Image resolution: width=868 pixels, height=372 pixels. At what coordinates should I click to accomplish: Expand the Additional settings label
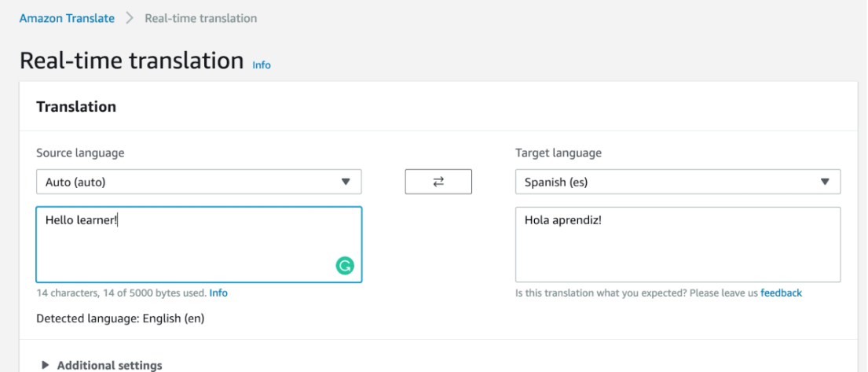tap(109, 365)
